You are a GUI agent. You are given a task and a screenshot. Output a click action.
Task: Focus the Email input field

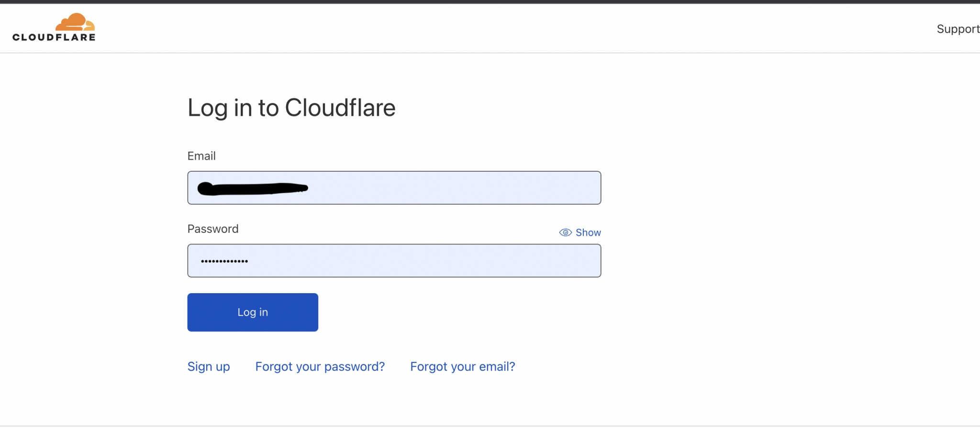tap(394, 187)
